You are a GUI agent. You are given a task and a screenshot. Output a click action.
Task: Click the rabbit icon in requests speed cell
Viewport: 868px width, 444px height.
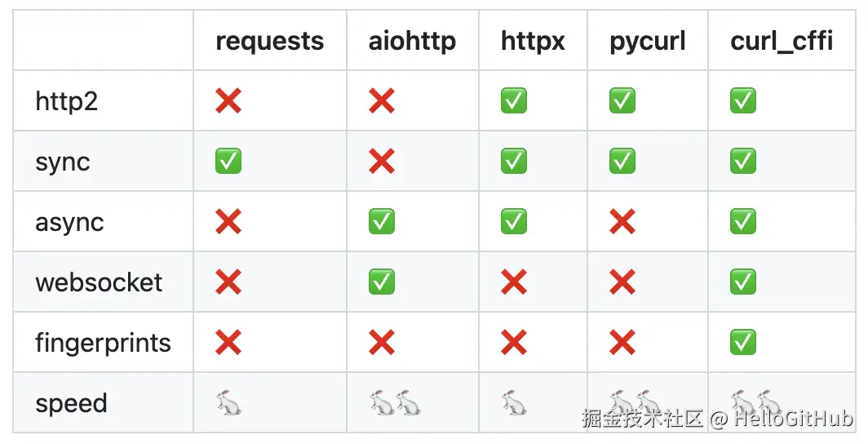(x=228, y=402)
